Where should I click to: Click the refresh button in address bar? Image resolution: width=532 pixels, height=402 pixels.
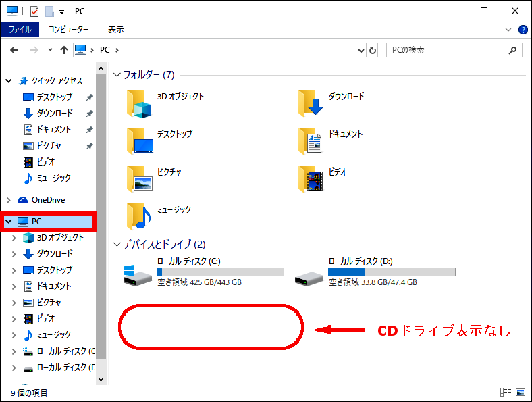pos(372,50)
